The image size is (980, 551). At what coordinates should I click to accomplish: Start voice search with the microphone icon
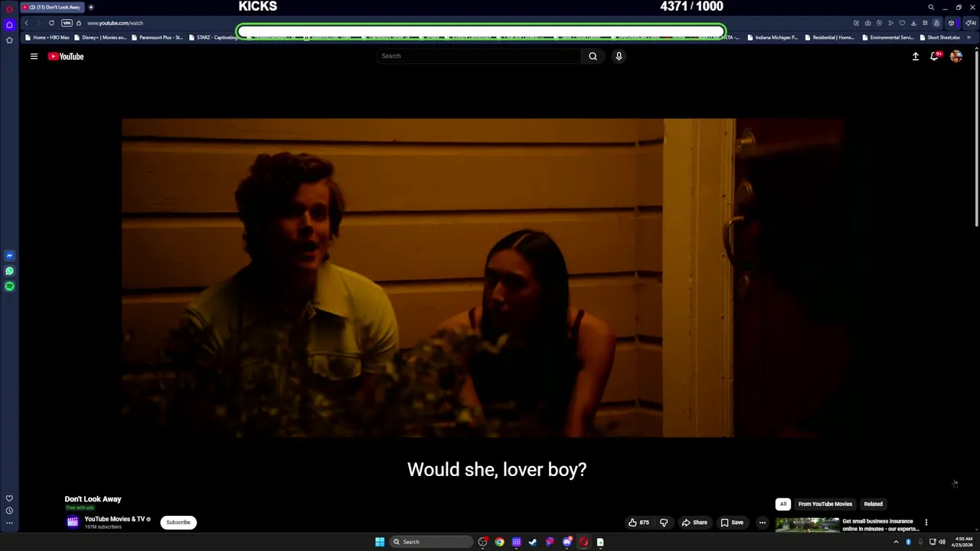click(x=619, y=56)
